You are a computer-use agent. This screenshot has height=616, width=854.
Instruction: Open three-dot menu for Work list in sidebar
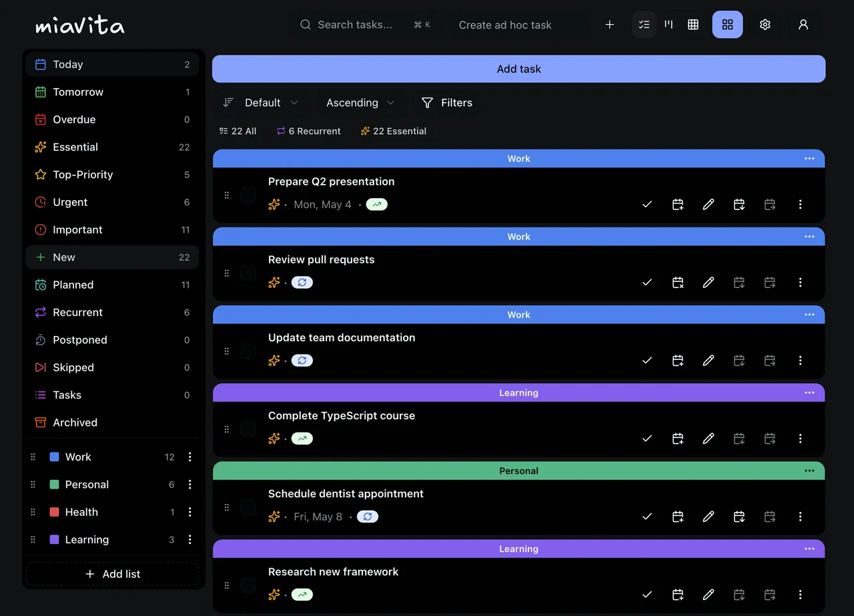[190, 457]
